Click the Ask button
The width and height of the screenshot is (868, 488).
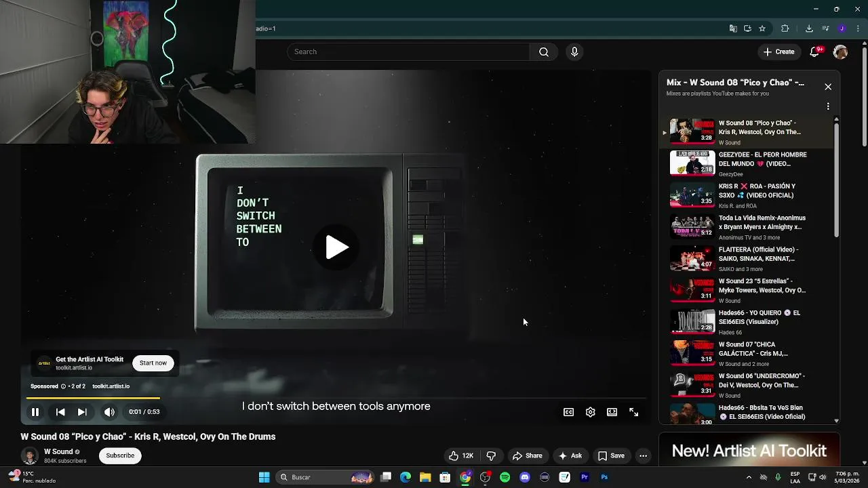click(x=570, y=455)
